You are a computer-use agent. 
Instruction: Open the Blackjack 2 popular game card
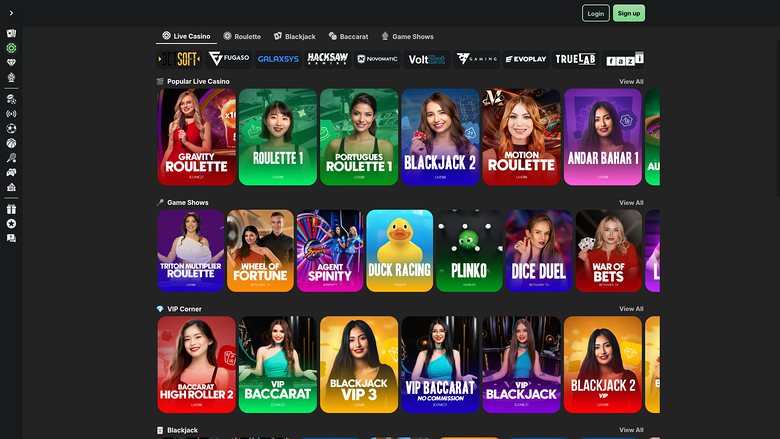pos(440,137)
